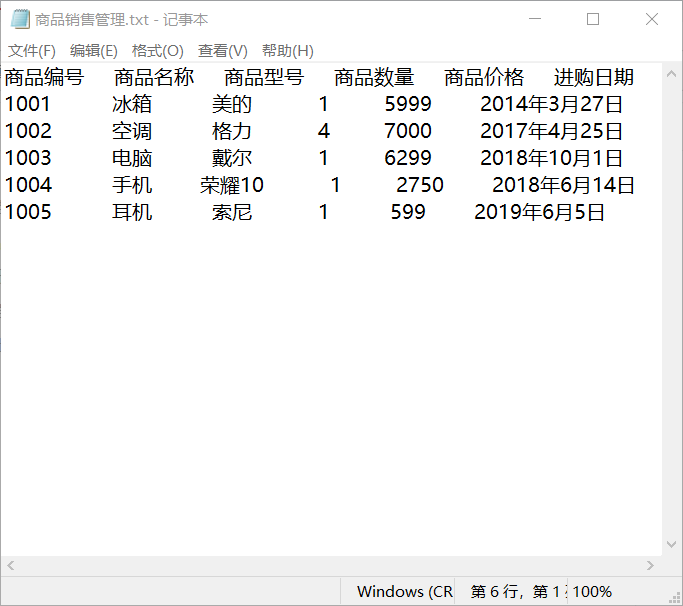
Task: Maximize the Notepad window
Action: click(593, 19)
